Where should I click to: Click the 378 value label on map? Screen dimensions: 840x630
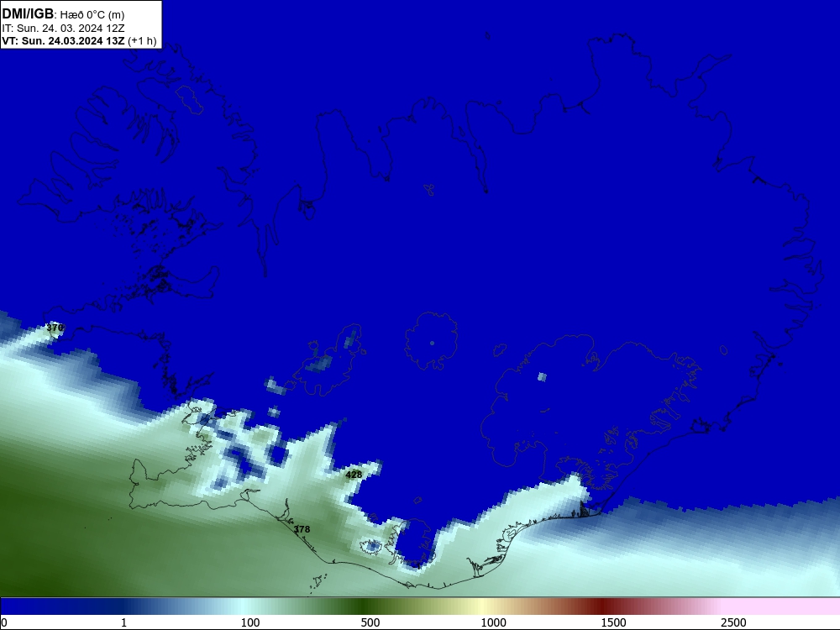click(302, 529)
